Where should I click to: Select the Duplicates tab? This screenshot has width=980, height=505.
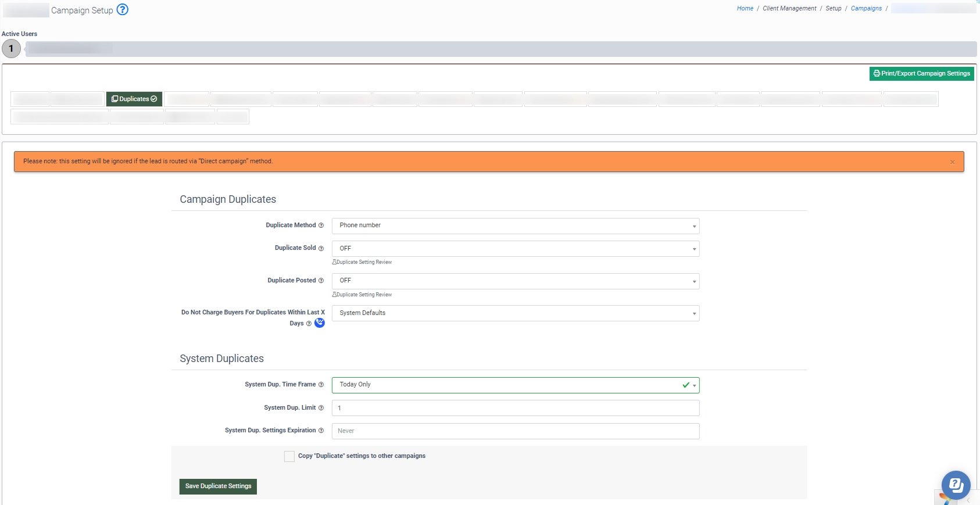(x=134, y=99)
